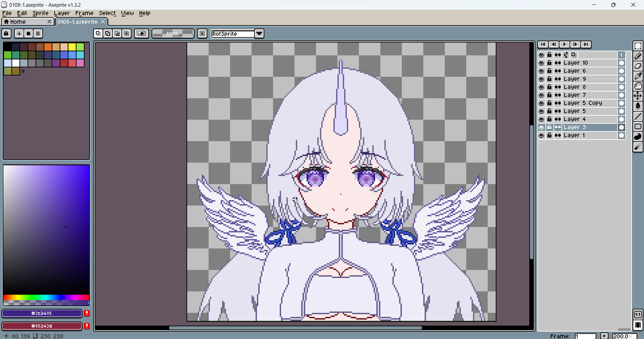
Task: Select the Eraser tool
Action: tap(638, 65)
